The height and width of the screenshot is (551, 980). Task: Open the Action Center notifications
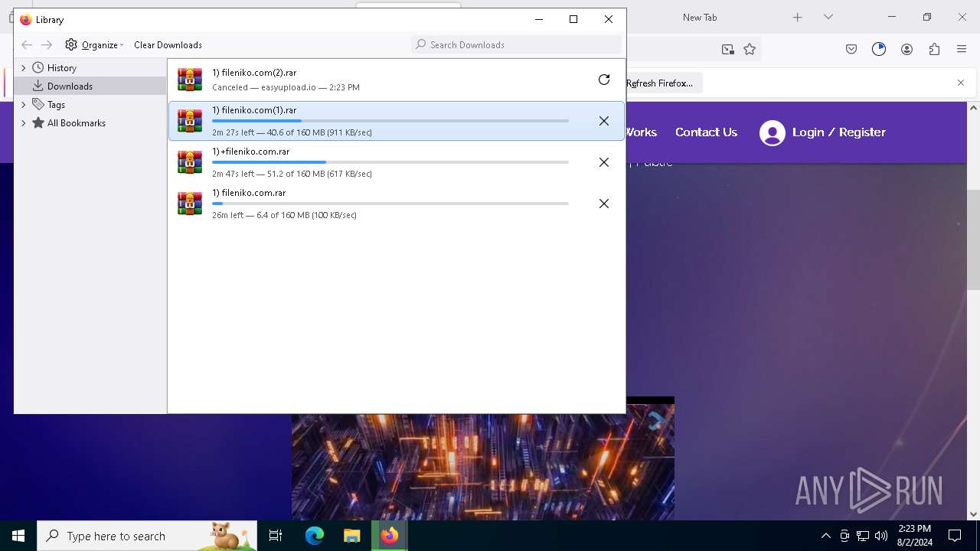click(955, 536)
